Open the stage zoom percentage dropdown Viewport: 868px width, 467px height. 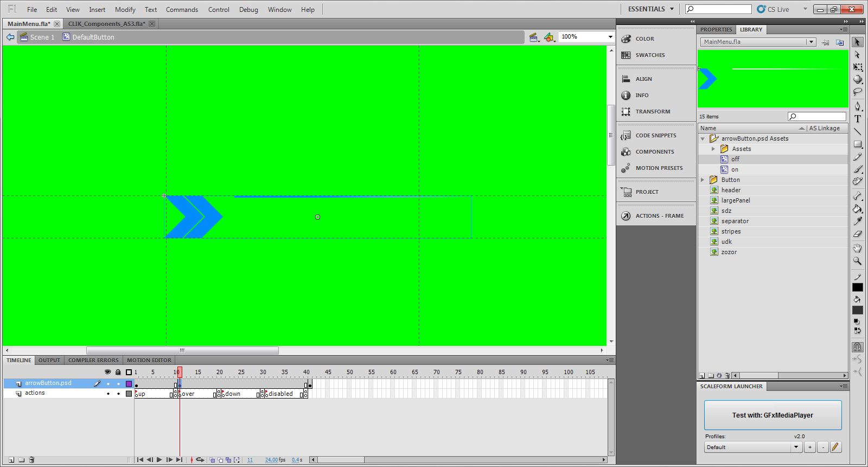tap(610, 37)
